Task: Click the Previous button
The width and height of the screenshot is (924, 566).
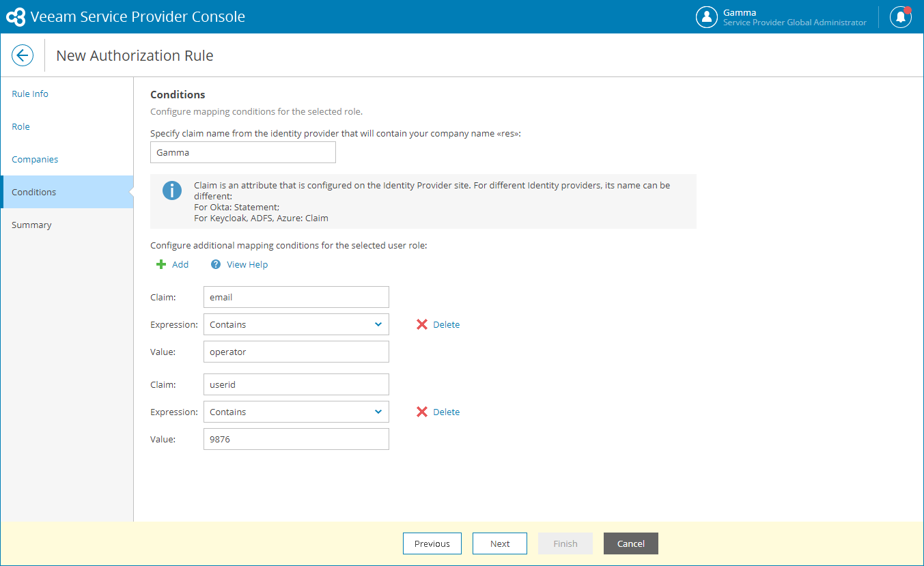Action: click(x=432, y=543)
